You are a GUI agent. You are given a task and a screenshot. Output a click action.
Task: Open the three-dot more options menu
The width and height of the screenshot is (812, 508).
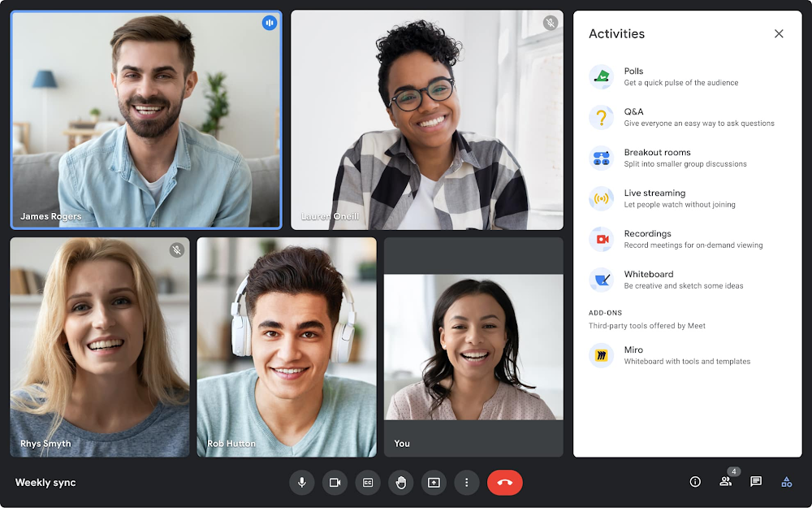coord(466,482)
